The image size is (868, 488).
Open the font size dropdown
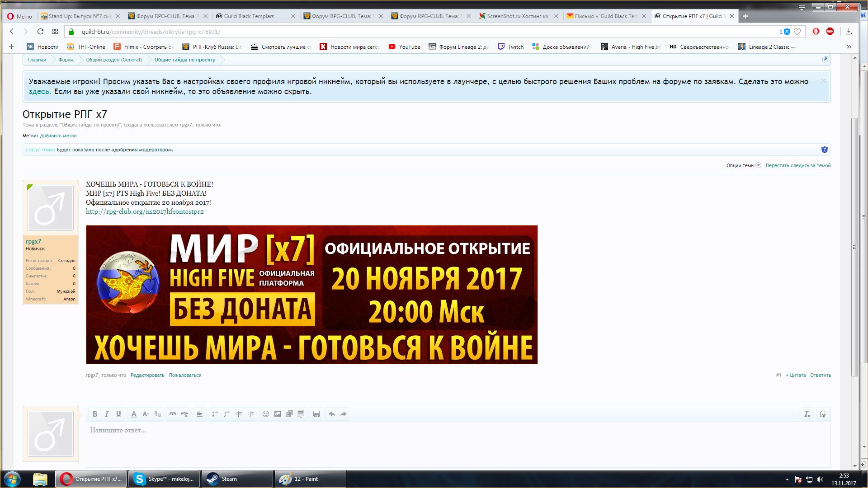[x=146, y=414]
